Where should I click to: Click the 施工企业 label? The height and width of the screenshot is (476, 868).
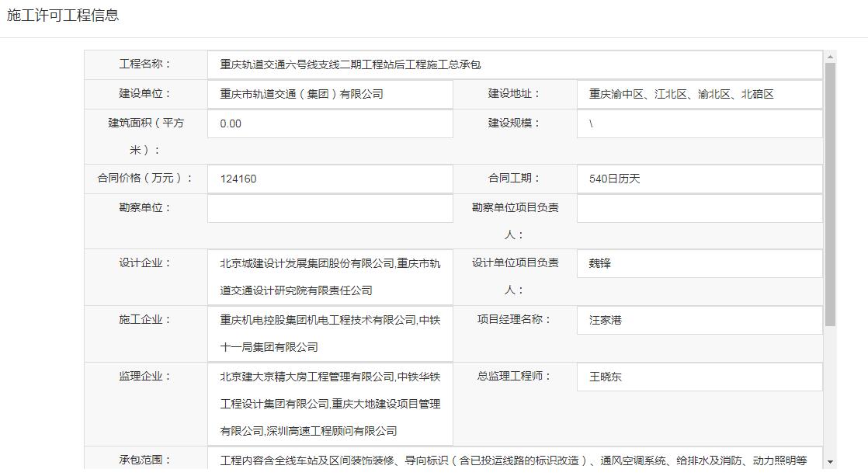145,319
